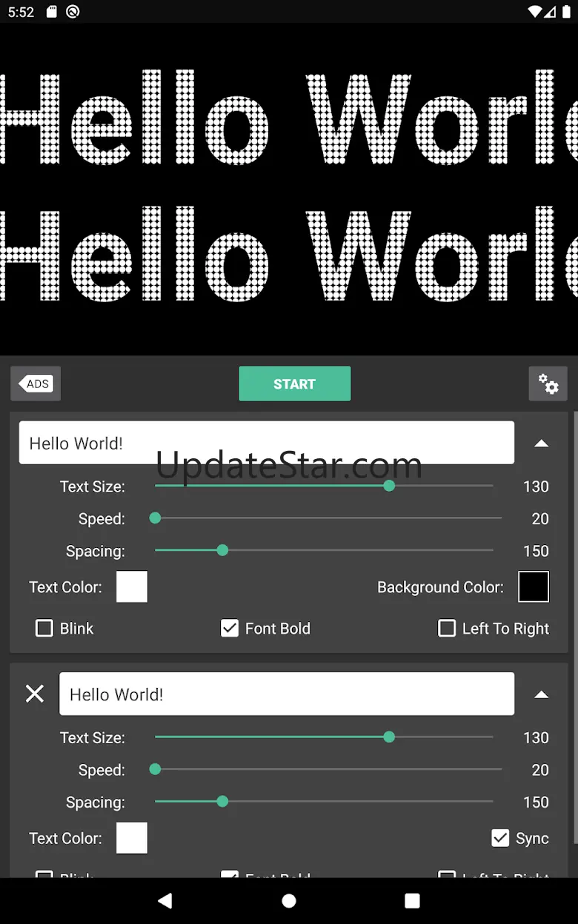
Task: Click the vertical scrollbar on the right
Action: [575, 626]
